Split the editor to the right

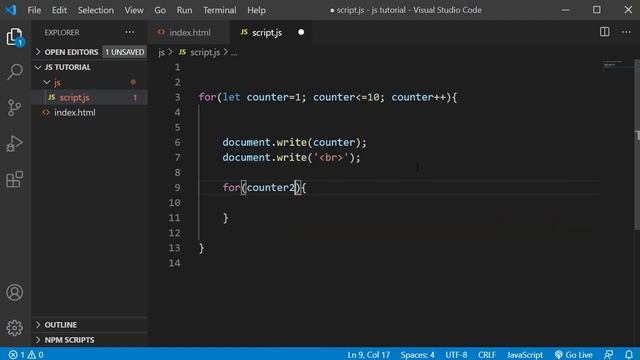tap(604, 32)
